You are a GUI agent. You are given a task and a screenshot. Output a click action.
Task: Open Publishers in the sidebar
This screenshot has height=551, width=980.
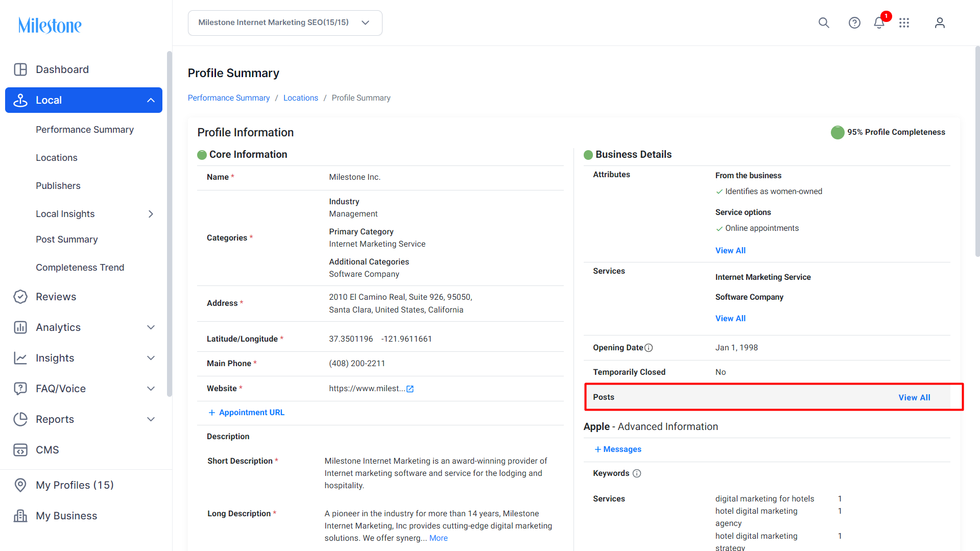tap(58, 186)
